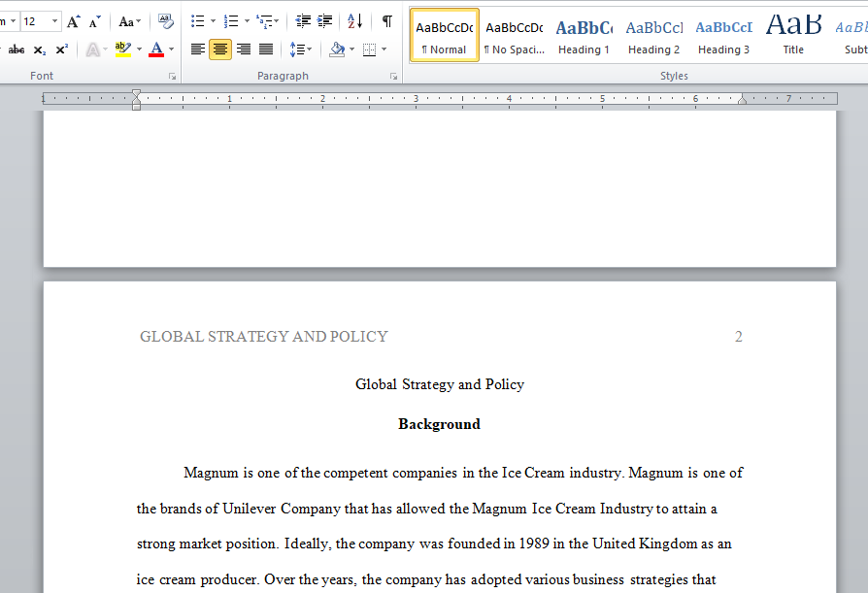Apply borders to selection
The height and width of the screenshot is (593, 868).
point(369,49)
